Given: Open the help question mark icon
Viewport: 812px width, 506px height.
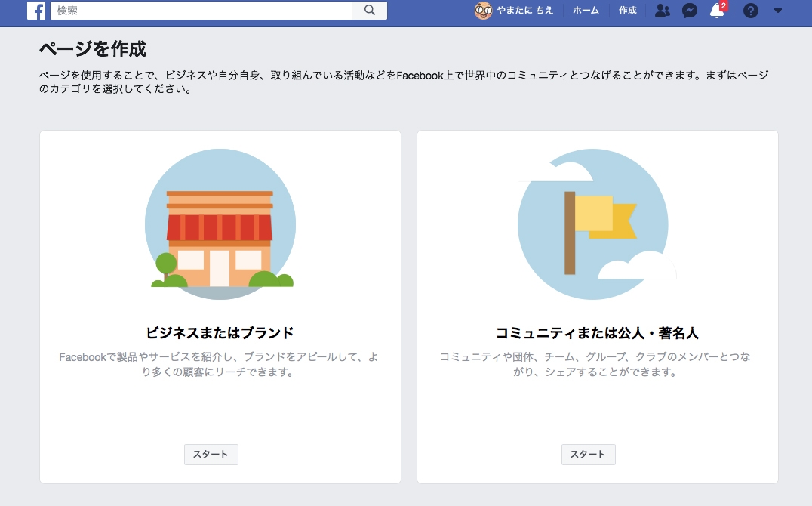Looking at the screenshot, I should 750,11.
